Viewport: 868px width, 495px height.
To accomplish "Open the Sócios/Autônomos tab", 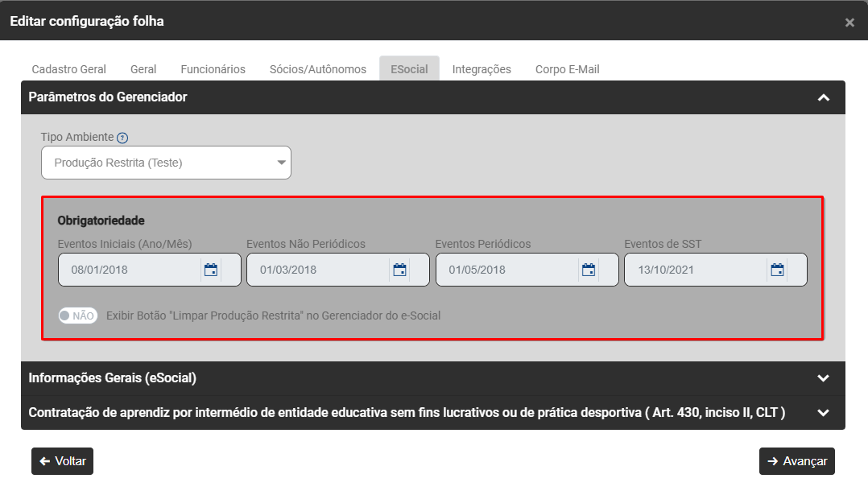I will [318, 69].
